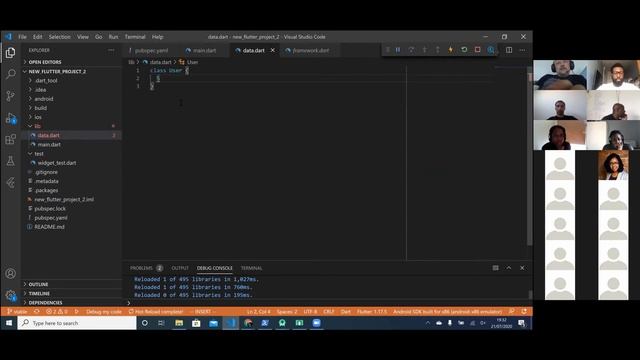Open the Terminal menu

[135, 37]
